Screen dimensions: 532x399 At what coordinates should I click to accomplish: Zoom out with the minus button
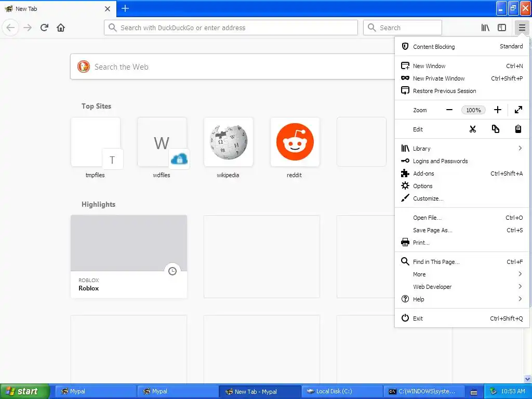tap(449, 110)
